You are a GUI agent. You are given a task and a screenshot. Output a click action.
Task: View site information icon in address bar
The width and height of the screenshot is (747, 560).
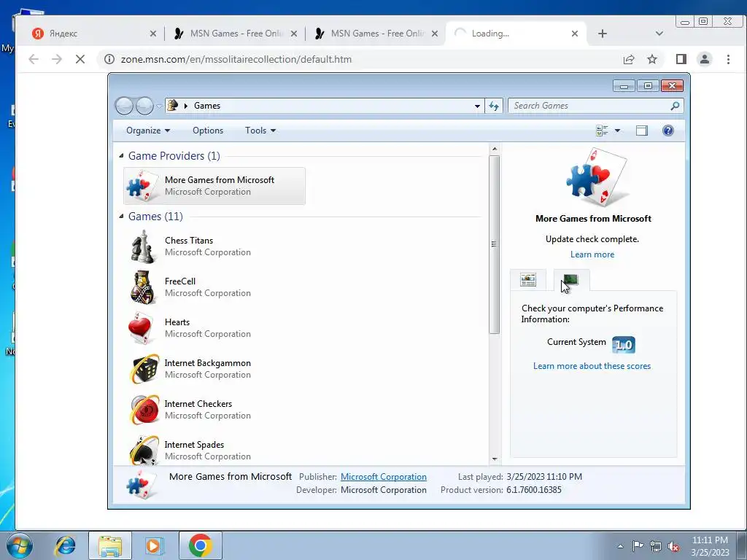click(109, 59)
